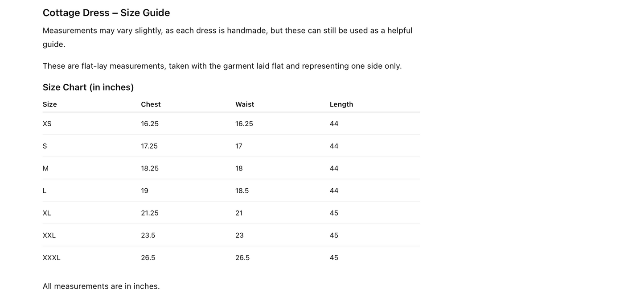Select the Length column header
Image resolution: width=644 pixels, height=302 pixels.
[x=341, y=104]
